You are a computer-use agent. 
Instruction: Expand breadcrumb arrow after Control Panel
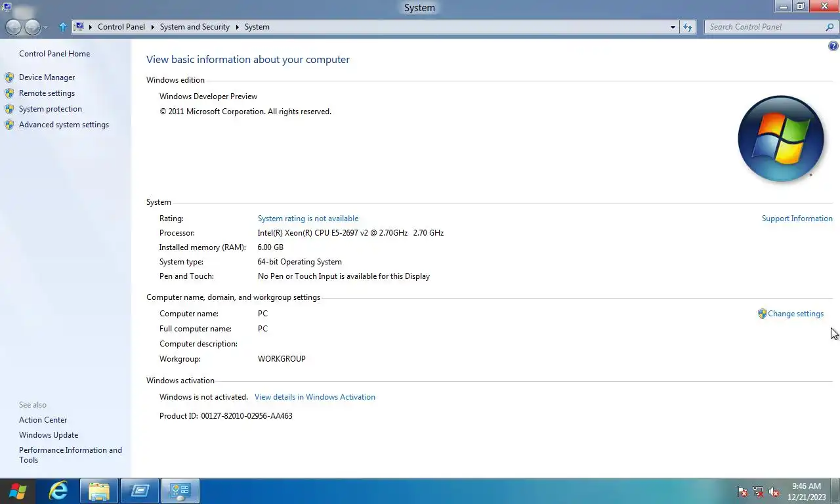(152, 27)
